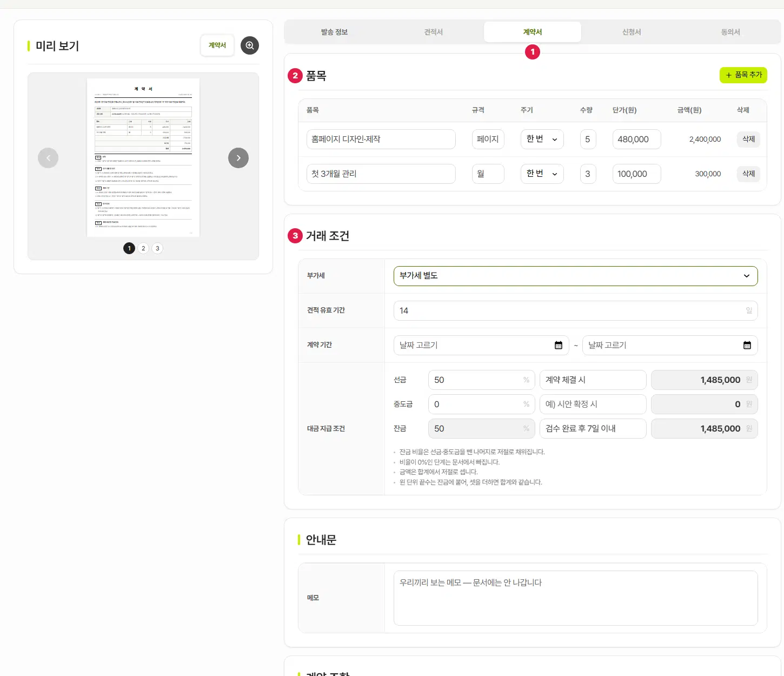784x676 pixels.
Task: Click the contract end 날짜 고르기 field
Action: pos(670,345)
